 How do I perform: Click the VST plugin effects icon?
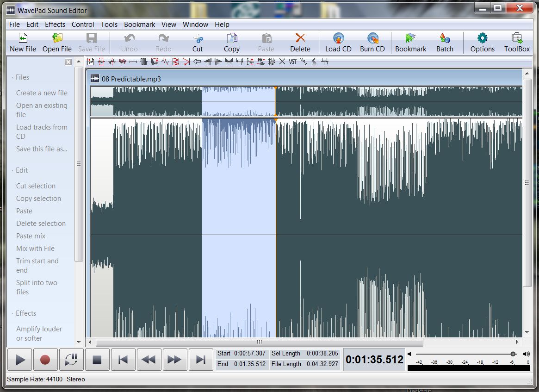292,62
